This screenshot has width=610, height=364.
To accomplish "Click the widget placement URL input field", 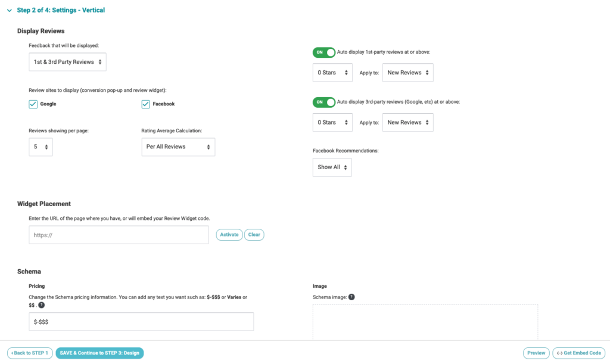I will click(119, 235).
